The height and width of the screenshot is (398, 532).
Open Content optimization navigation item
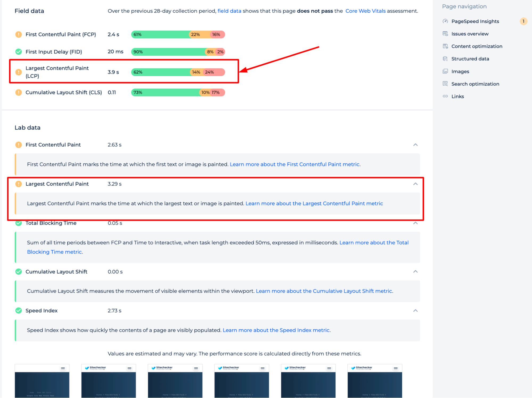click(477, 46)
